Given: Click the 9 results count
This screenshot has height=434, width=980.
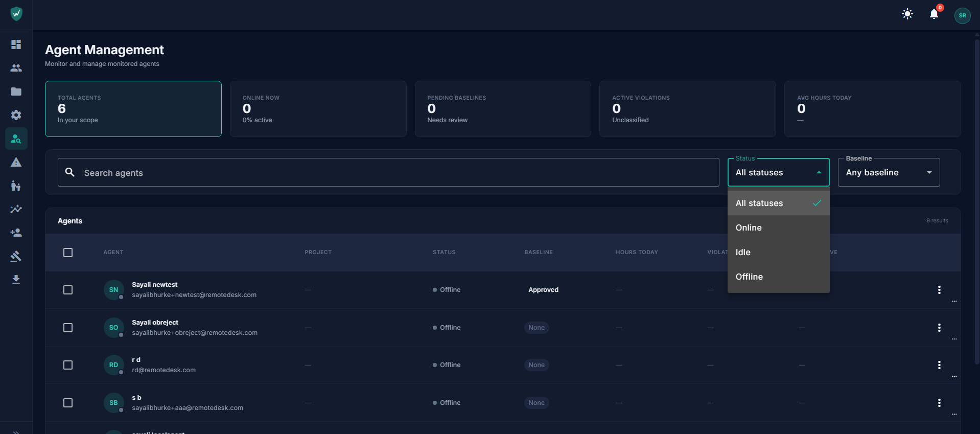Looking at the screenshot, I should coord(937,221).
